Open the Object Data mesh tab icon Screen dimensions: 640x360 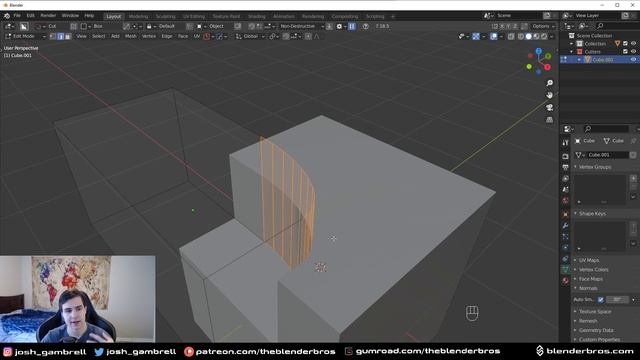point(565,269)
